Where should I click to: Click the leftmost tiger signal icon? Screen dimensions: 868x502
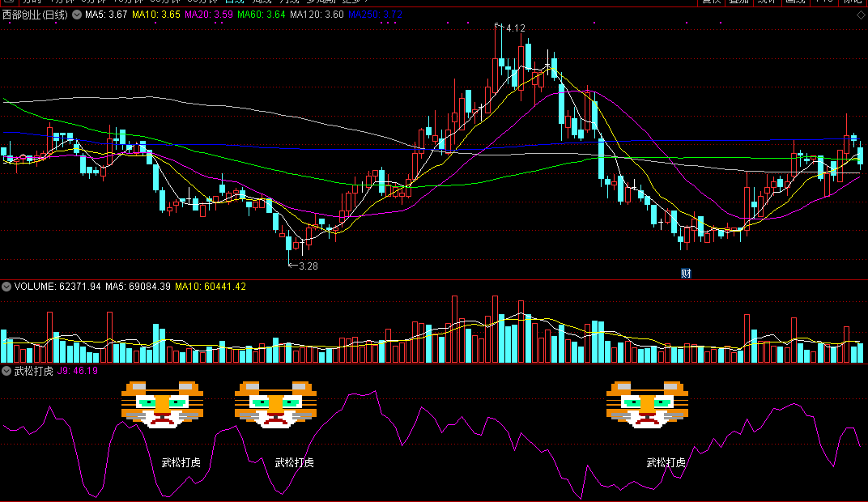(x=162, y=405)
